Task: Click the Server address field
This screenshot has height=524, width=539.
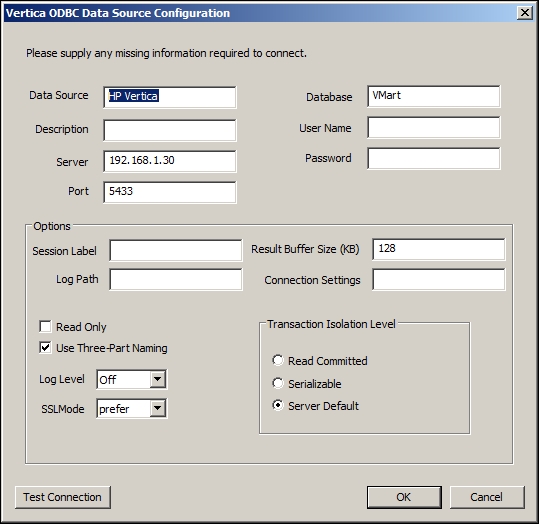Action: click(170, 161)
